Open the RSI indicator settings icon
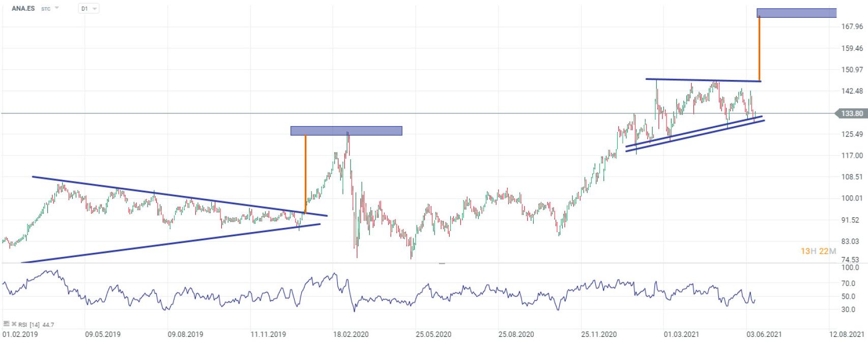The width and height of the screenshot is (868, 344). pyautogui.click(x=6, y=324)
